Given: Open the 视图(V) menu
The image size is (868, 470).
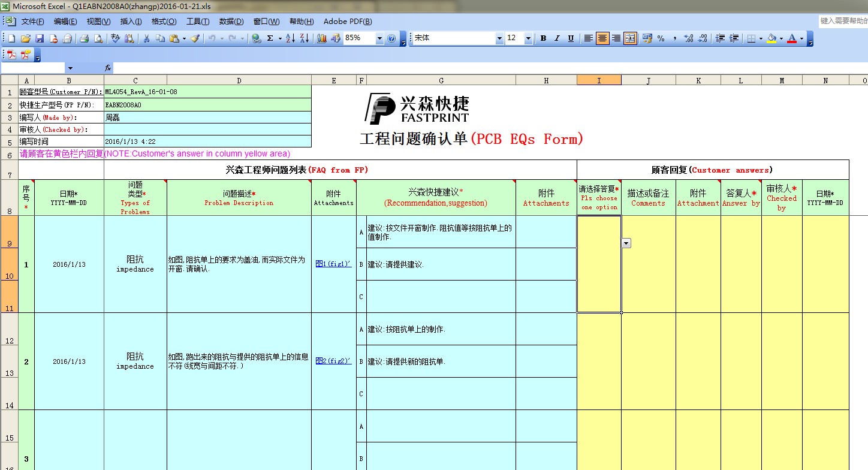Looking at the screenshot, I should [x=98, y=22].
